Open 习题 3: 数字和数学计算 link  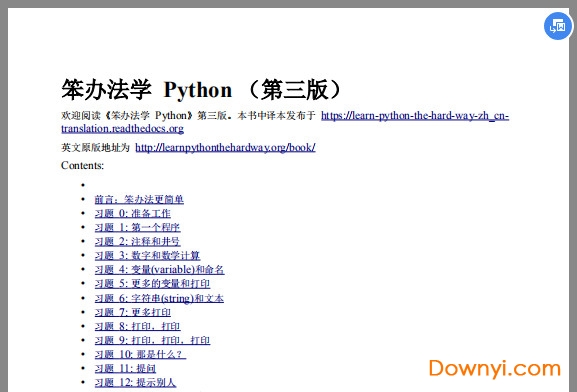tap(147, 255)
